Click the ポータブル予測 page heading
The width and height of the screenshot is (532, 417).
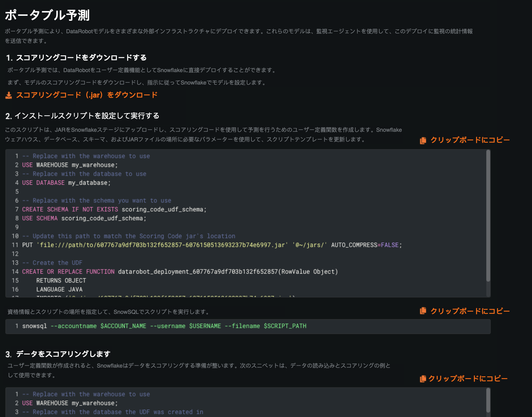(47, 15)
